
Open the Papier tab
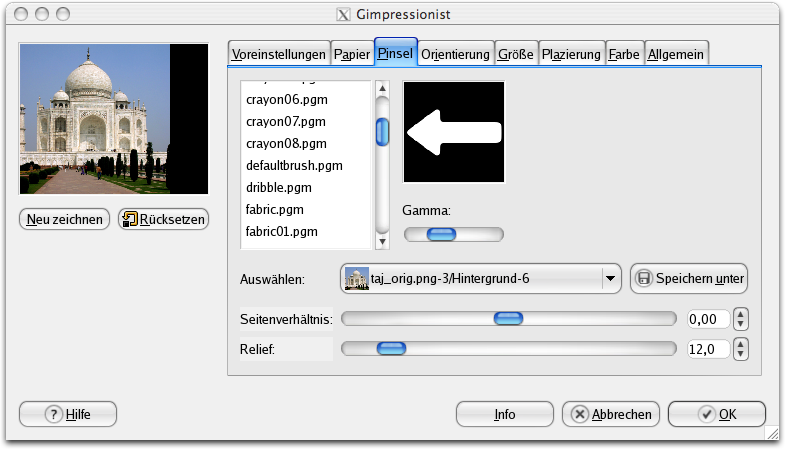(x=351, y=54)
